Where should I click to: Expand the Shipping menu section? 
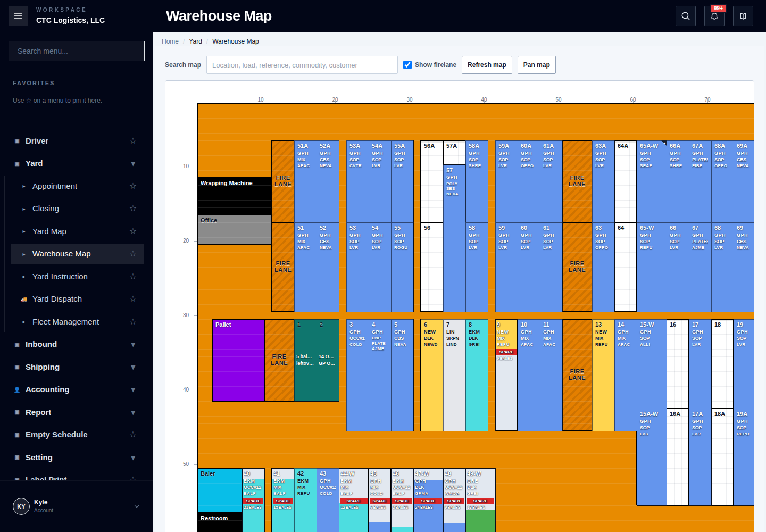pyautogui.click(x=133, y=367)
